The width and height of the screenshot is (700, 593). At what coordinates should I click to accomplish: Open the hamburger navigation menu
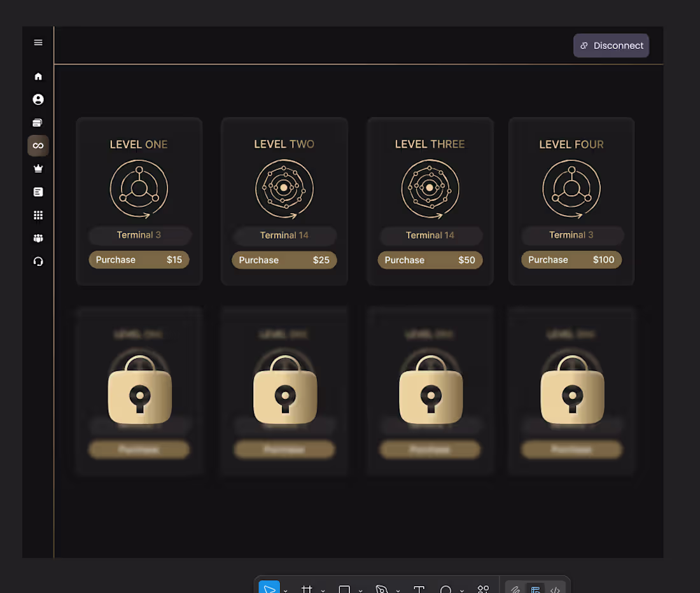click(x=38, y=42)
